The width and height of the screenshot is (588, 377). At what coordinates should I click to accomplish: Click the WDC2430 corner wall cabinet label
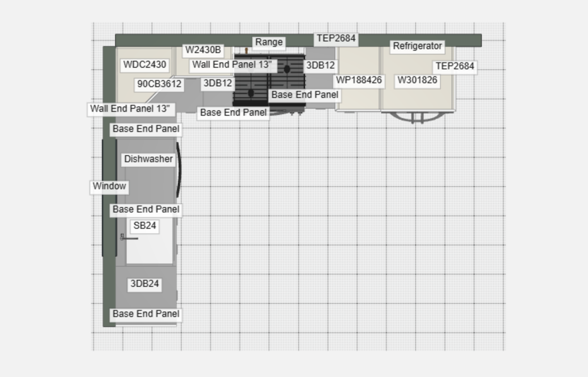coord(144,65)
